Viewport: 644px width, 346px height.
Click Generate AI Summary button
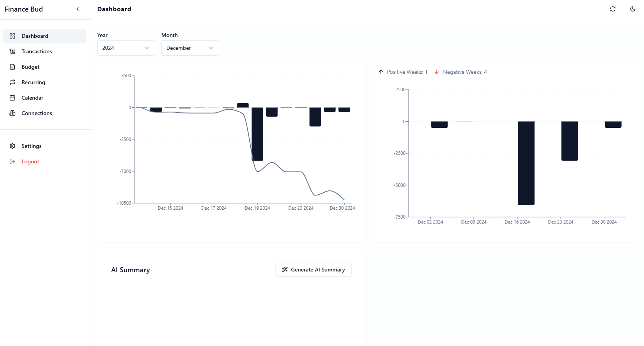[x=313, y=270]
